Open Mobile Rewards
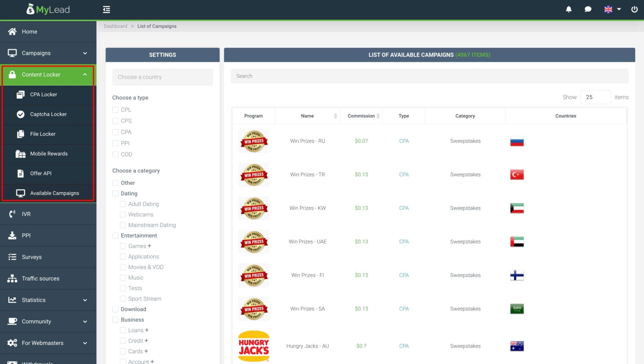Screen dimensions: 644x364 click(49, 153)
